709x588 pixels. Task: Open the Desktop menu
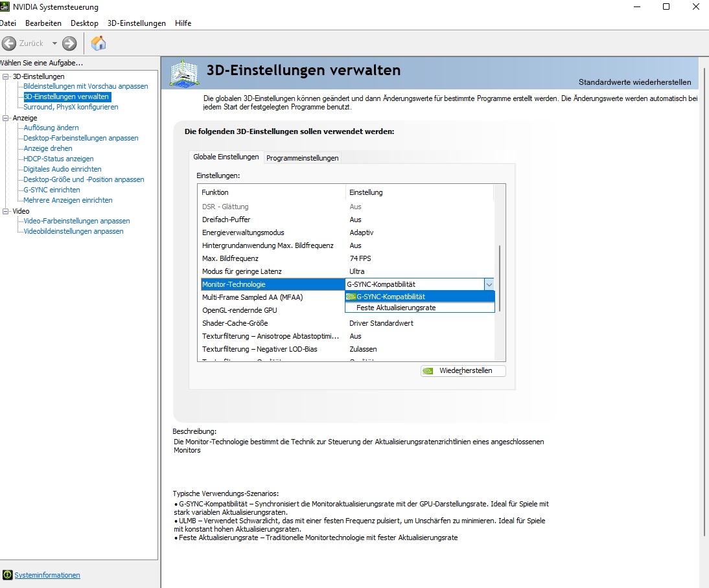coord(84,23)
